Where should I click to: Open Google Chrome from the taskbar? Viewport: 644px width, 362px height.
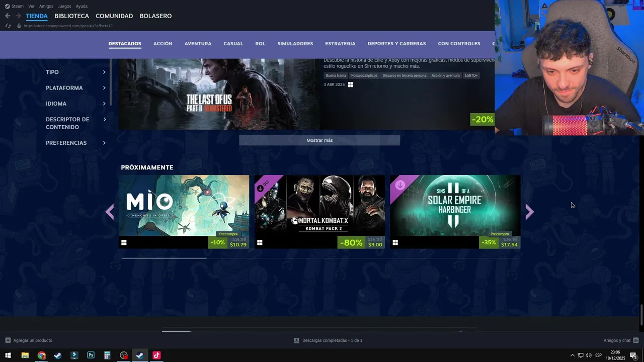42,355
